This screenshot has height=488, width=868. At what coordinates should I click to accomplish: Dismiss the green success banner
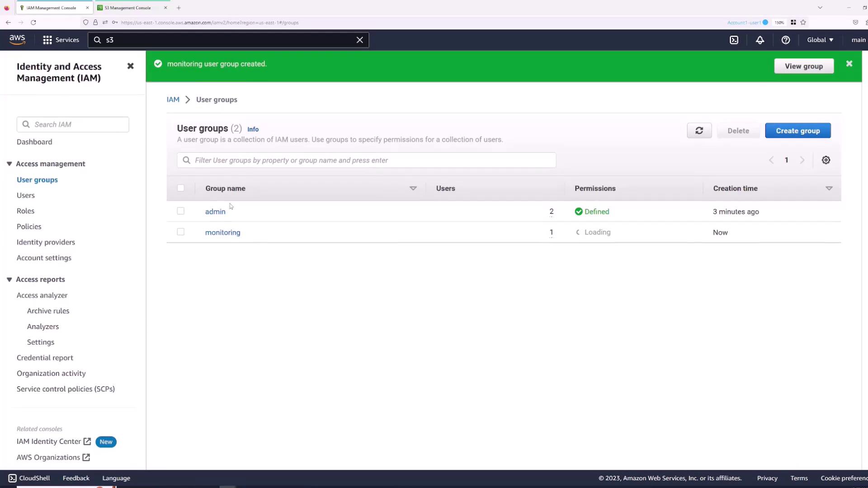(849, 64)
